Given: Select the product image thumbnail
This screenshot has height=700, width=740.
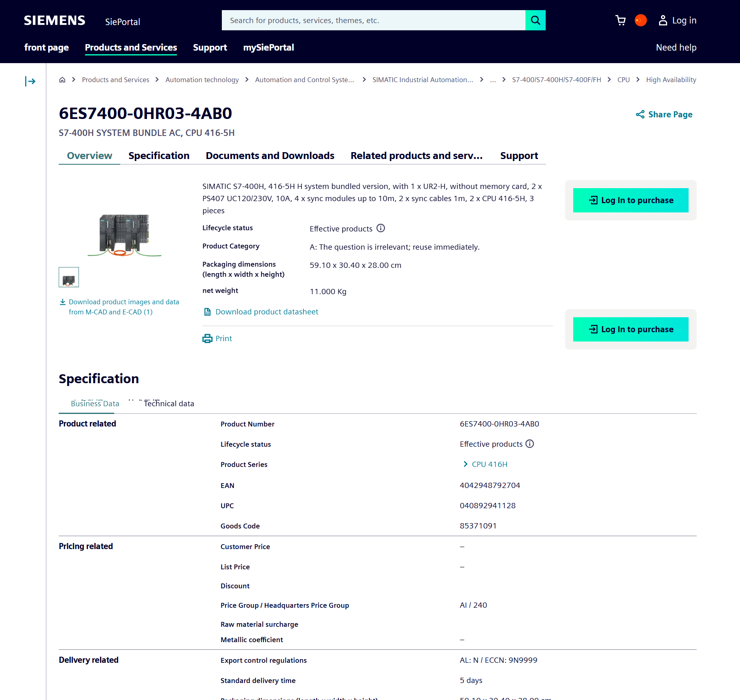Looking at the screenshot, I should coord(69,277).
